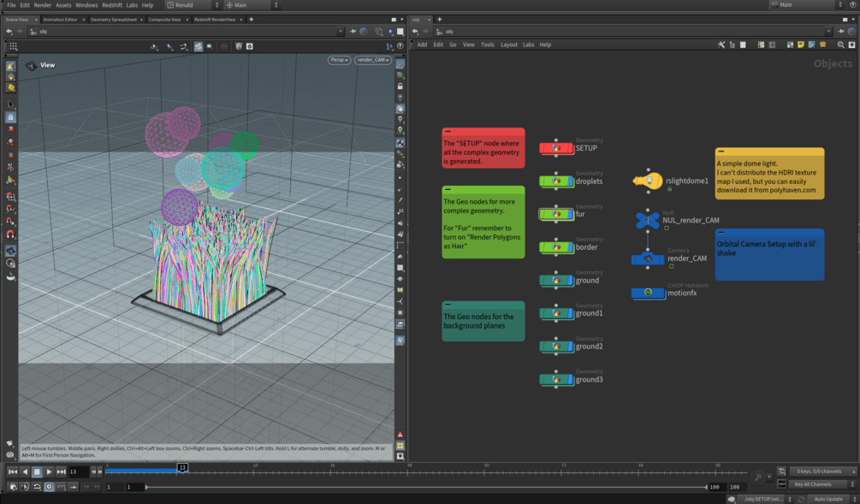
Task: Click the 0 keys, 0/0 channels field
Action: point(822,471)
